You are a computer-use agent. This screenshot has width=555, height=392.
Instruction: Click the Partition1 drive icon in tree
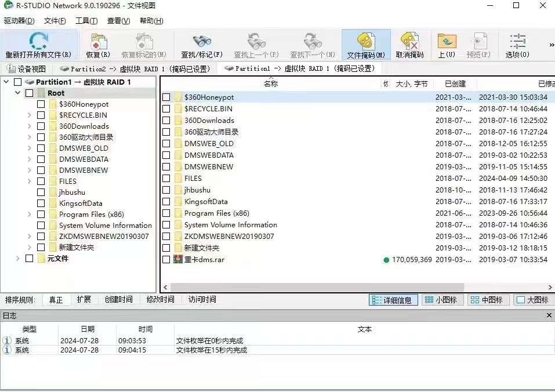click(30, 82)
